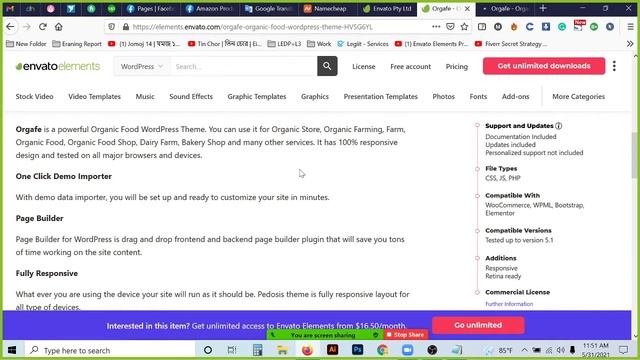Open the tracking protection shield icon
Screen dimensions: 640x360
point(111,27)
